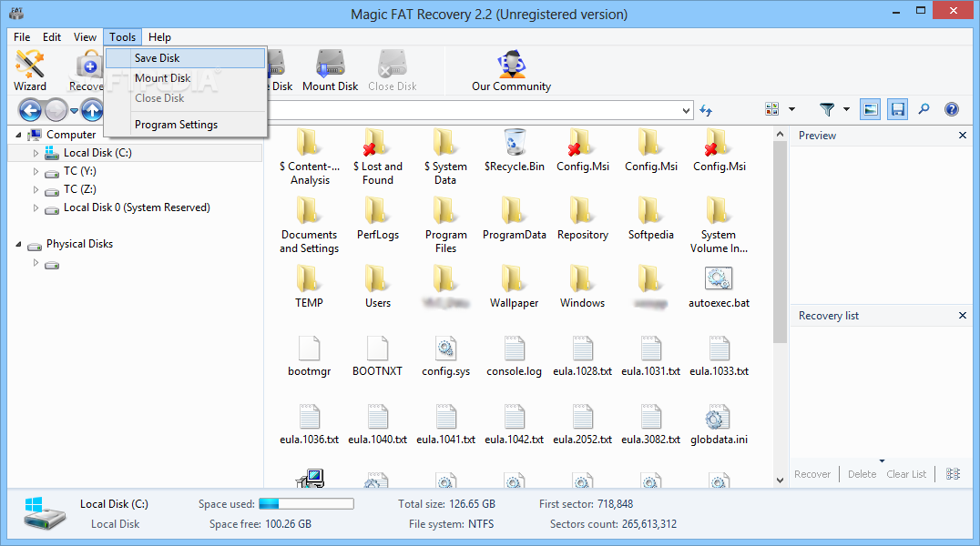
Task: Open the view mode icon
Action: [771, 109]
